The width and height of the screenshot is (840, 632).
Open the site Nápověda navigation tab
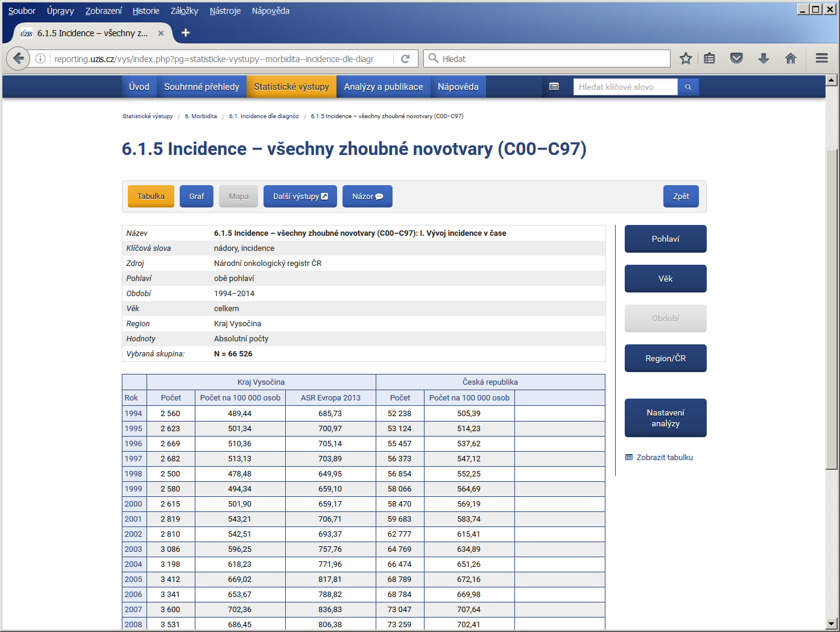(458, 87)
